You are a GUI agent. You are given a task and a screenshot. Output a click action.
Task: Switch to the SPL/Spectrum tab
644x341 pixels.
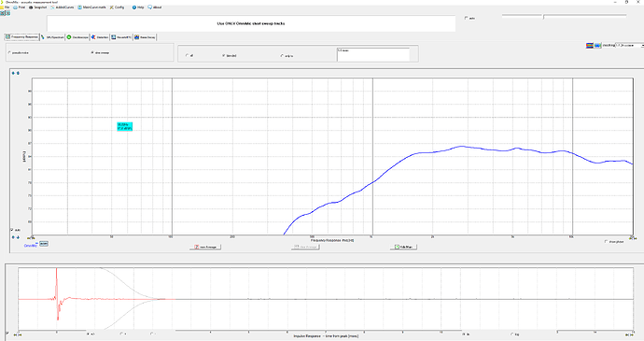click(52, 37)
